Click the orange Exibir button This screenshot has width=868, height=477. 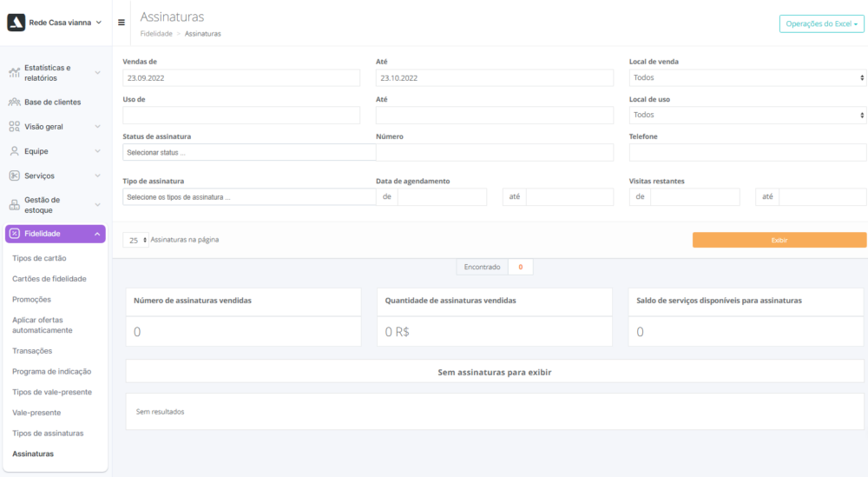pos(779,240)
